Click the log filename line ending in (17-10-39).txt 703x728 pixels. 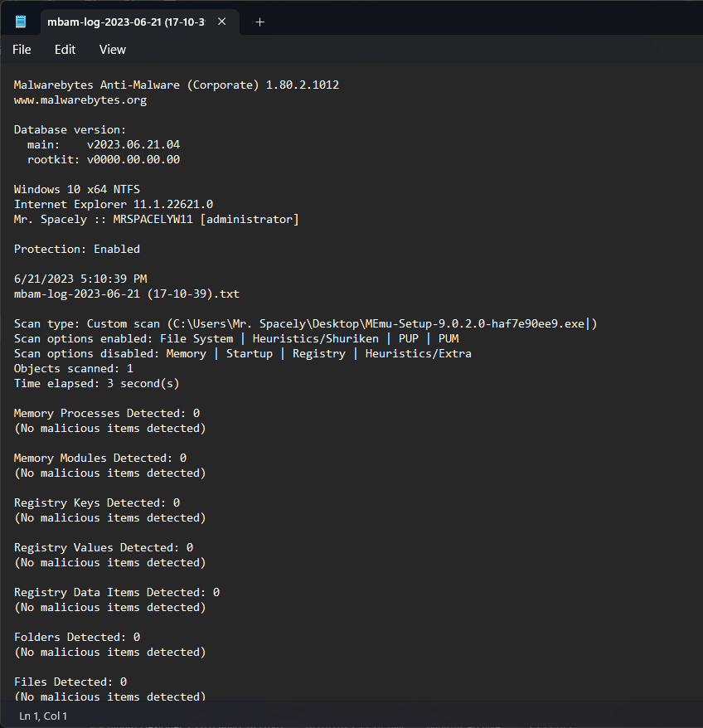127,294
